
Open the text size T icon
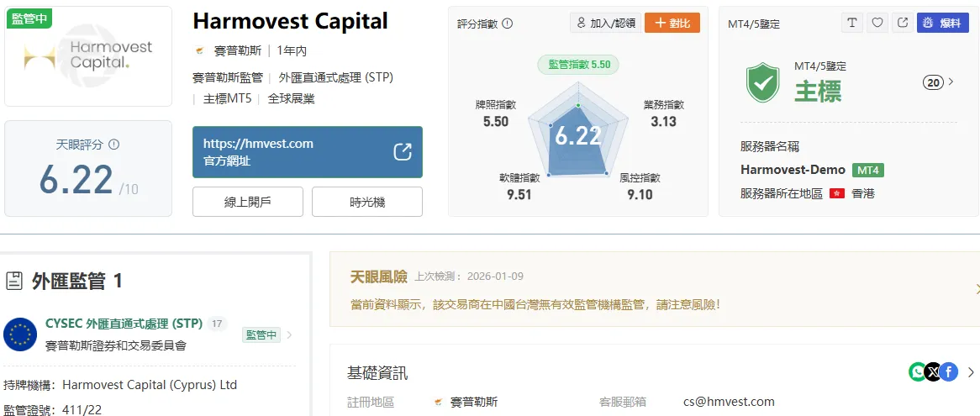coord(852,24)
